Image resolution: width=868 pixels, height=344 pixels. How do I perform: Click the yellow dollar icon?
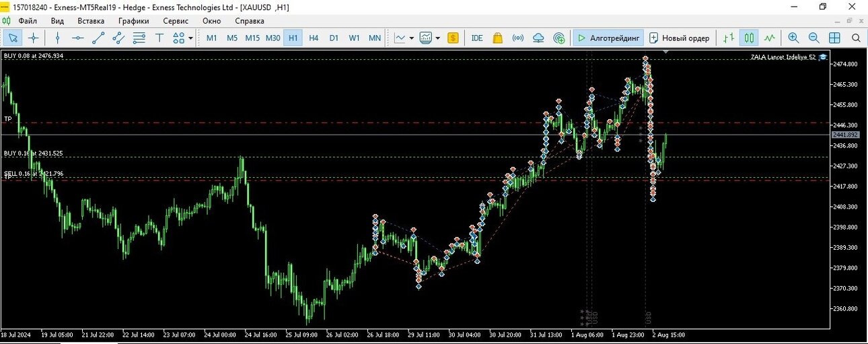(x=453, y=38)
